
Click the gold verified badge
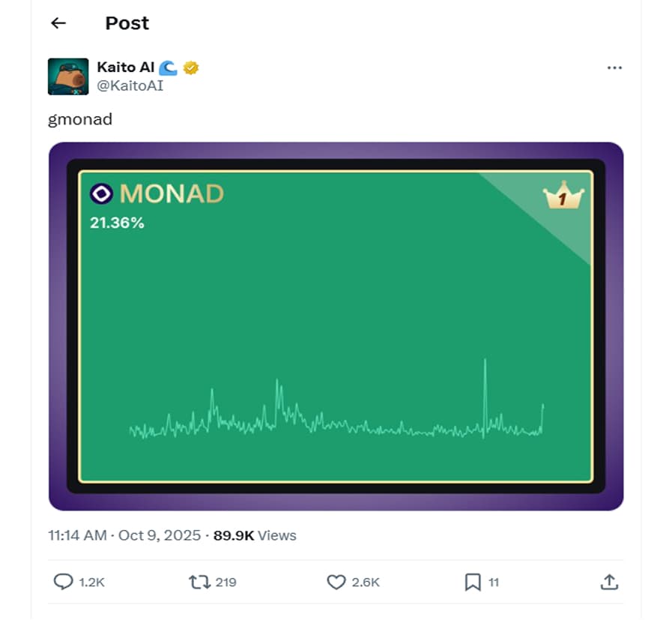tap(191, 68)
